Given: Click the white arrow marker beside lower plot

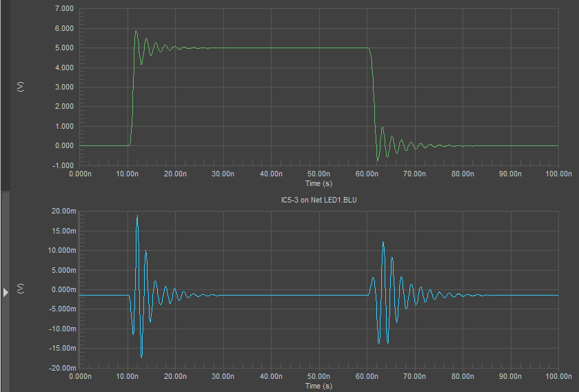Looking at the screenshot, I should click(x=6, y=293).
